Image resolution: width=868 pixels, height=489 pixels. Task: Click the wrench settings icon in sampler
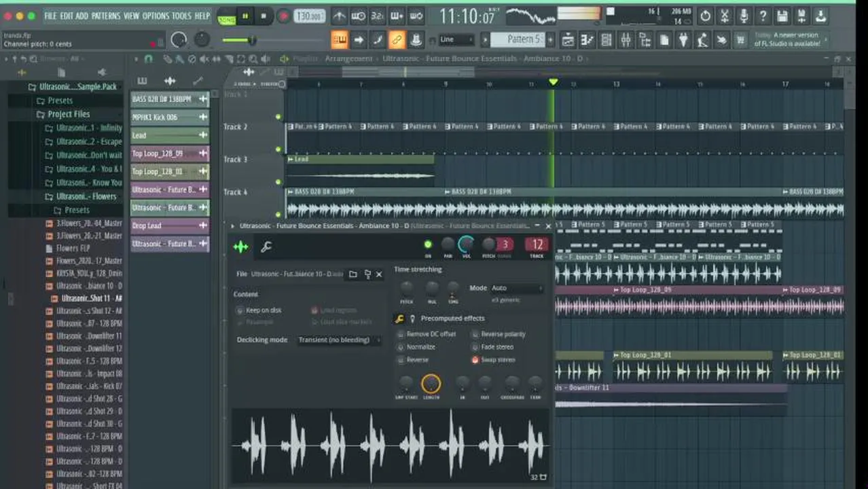click(266, 247)
